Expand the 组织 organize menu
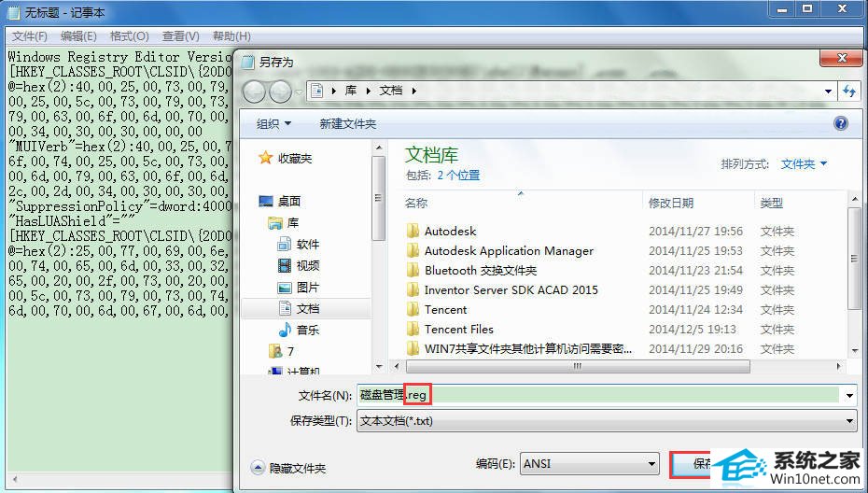 point(273,123)
